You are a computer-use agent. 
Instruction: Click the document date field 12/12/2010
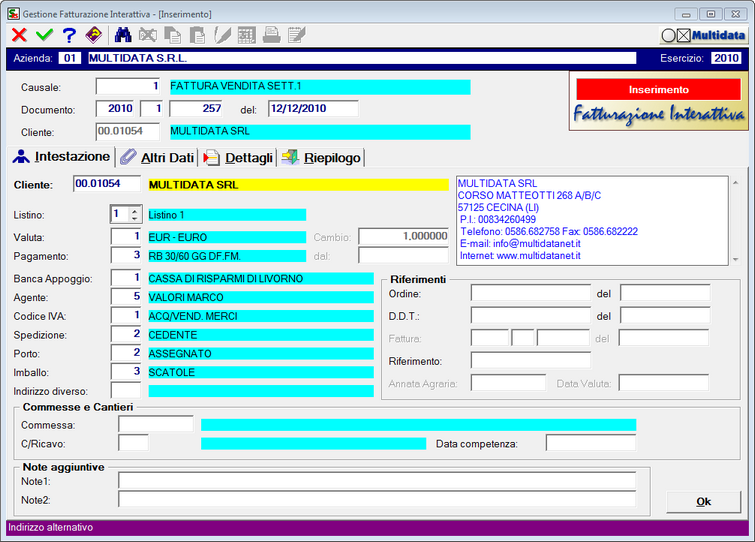(x=313, y=109)
